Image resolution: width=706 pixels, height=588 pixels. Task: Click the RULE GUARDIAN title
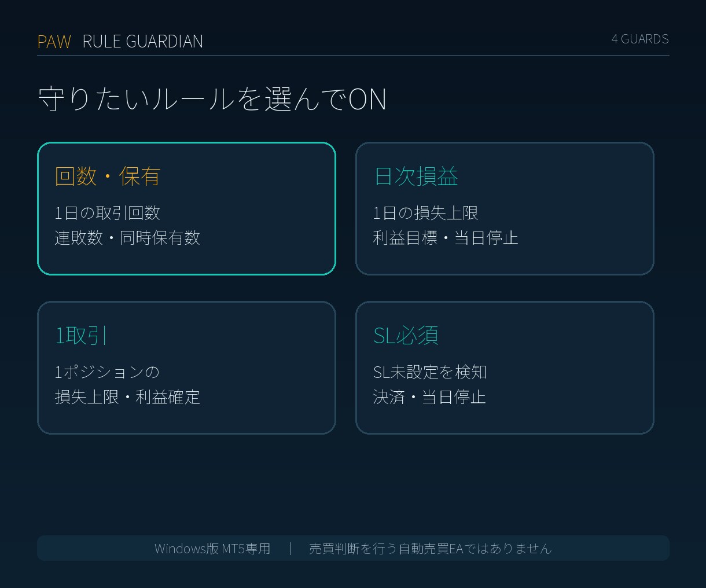(x=142, y=42)
